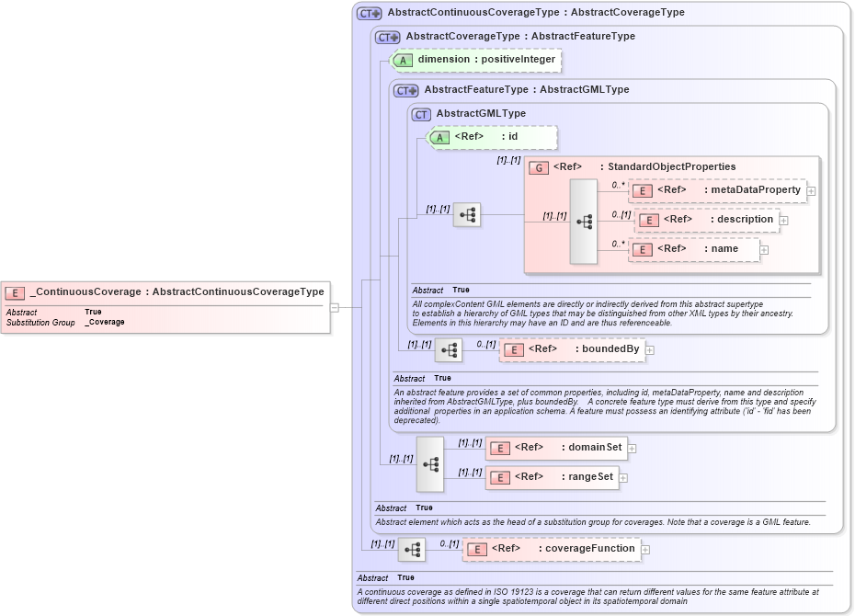855x616 pixels.
Task: Expand the boundedBy element node
Action: click(x=650, y=349)
